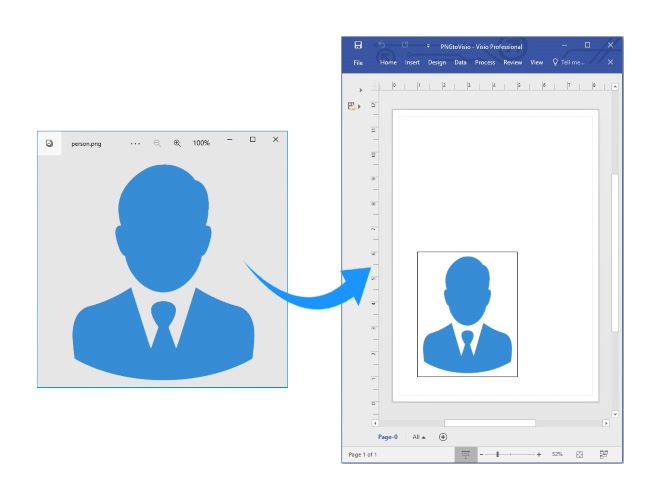Click the zoom out magnifier in photo viewer

[x=157, y=143]
